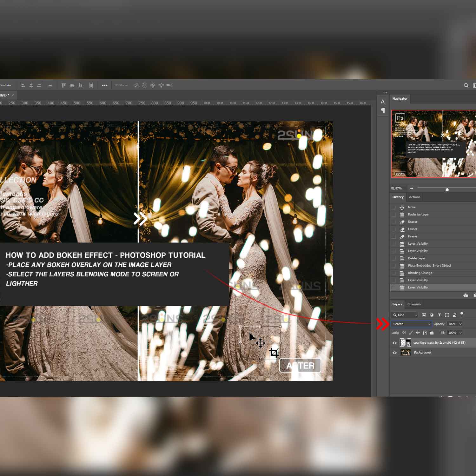Select the last Layer Visibility history state

(433, 288)
